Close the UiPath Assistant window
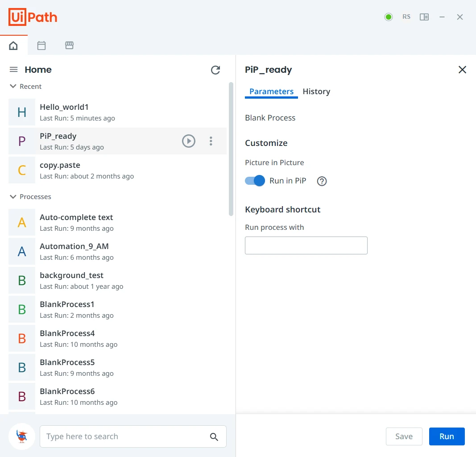Viewport: 476px width, 457px height. tap(460, 17)
